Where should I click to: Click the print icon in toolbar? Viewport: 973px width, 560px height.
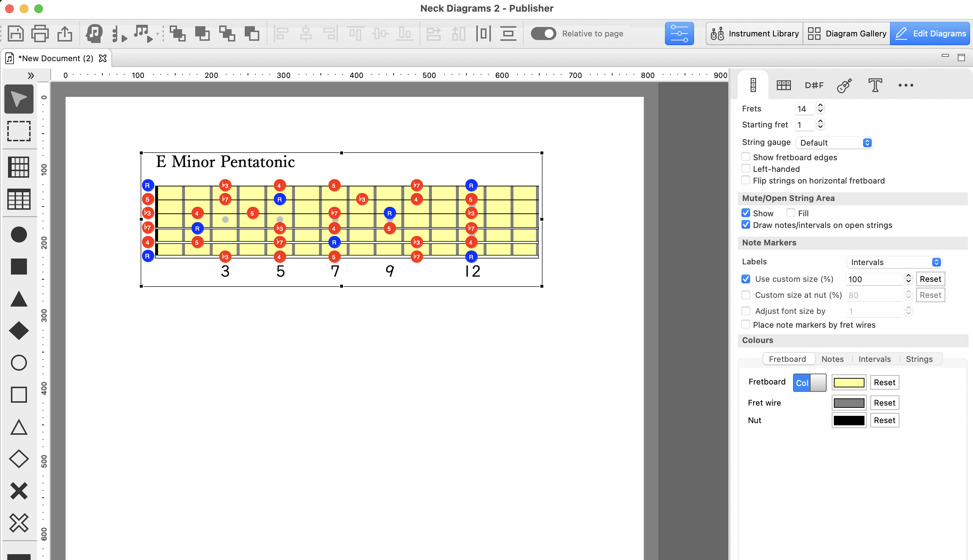(40, 33)
